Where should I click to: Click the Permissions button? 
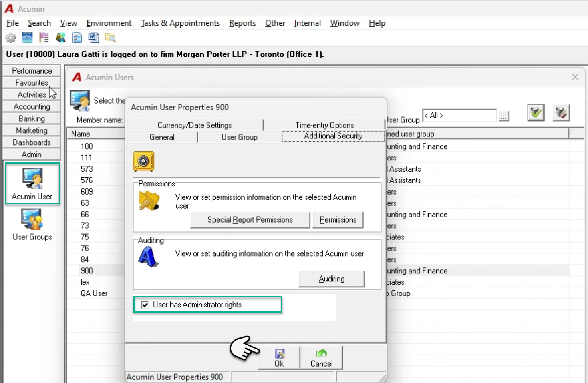[x=338, y=220]
